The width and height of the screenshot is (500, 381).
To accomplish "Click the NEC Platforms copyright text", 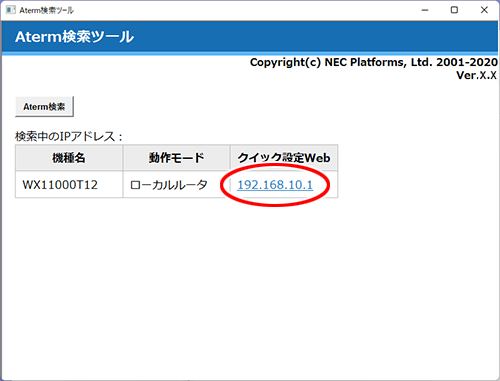I will tap(374, 62).
